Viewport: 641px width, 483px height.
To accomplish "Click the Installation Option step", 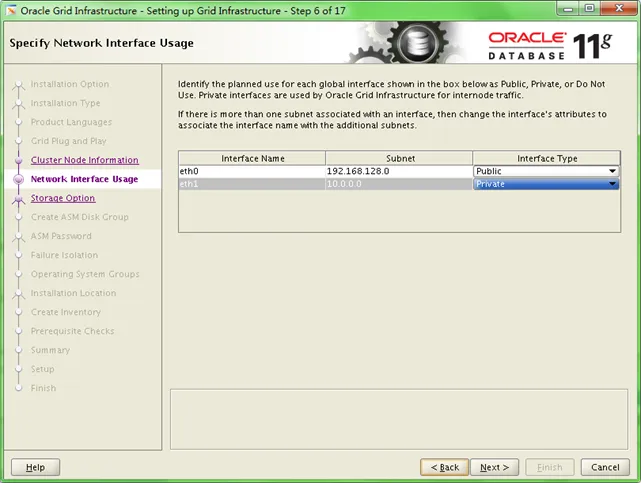I will tap(70, 84).
